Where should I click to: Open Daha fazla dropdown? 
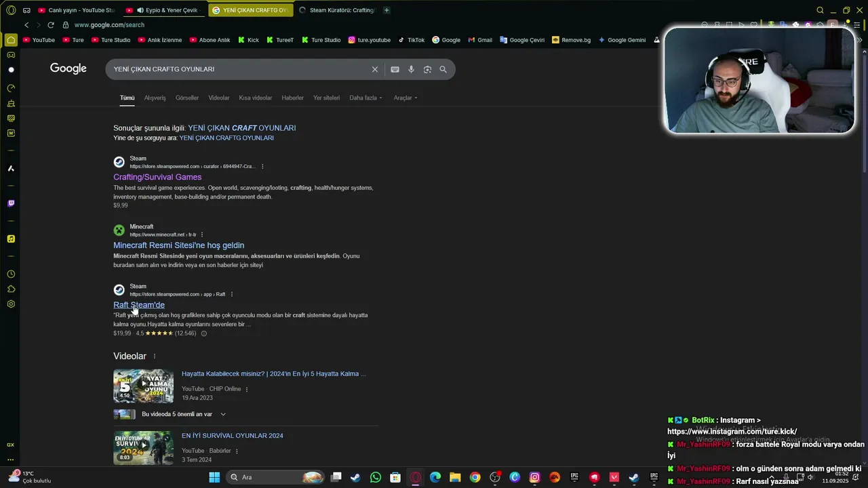coord(366,98)
